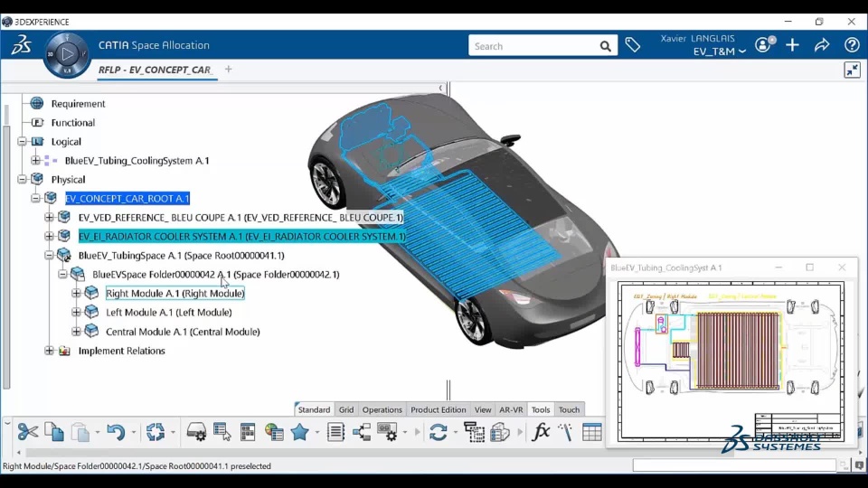Switch to the Touch tab
Image resolution: width=868 pixels, height=488 pixels.
click(569, 409)
